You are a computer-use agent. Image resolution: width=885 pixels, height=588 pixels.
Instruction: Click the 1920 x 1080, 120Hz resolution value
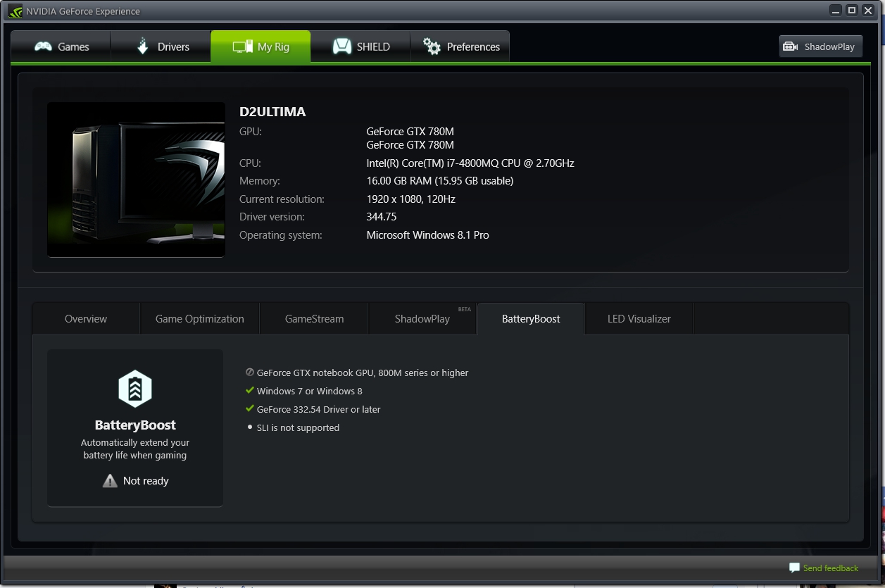410,199
